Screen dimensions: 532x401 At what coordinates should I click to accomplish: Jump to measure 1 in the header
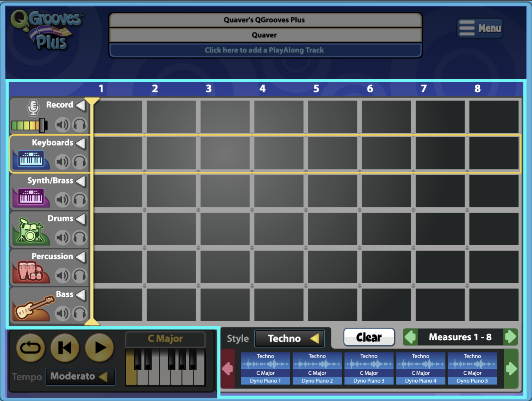pyautogui.click(x=101, y=89)
